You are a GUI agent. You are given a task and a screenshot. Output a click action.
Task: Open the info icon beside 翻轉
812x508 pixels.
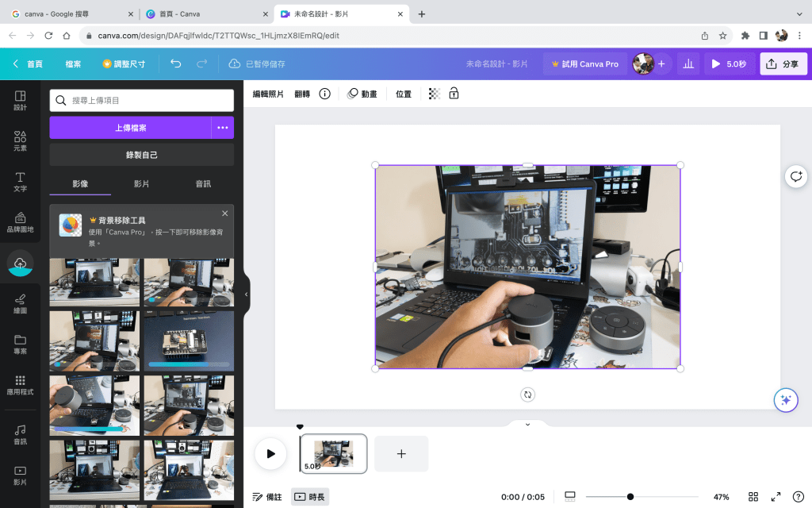click(x=324, y=94)
